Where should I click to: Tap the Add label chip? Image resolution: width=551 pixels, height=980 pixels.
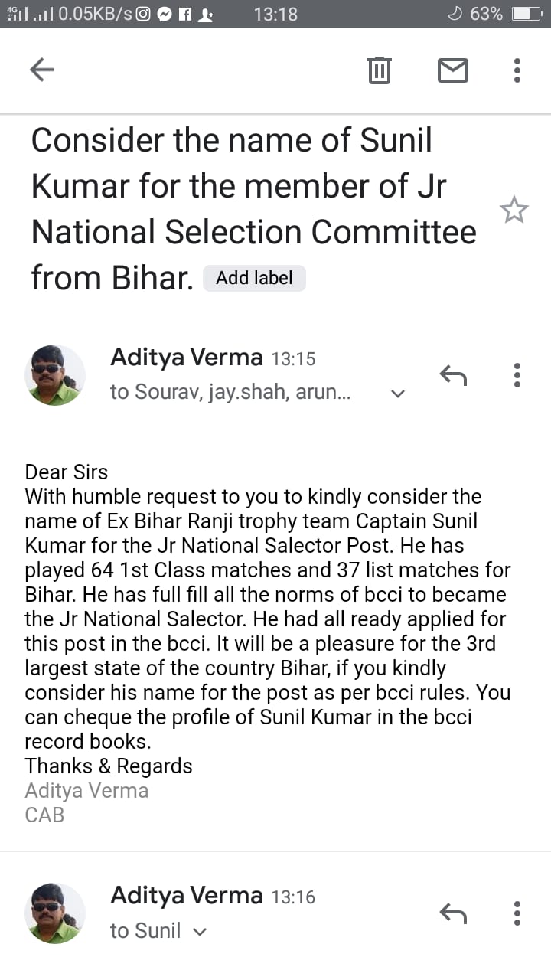pyautogui.click(x=254, y=278)
